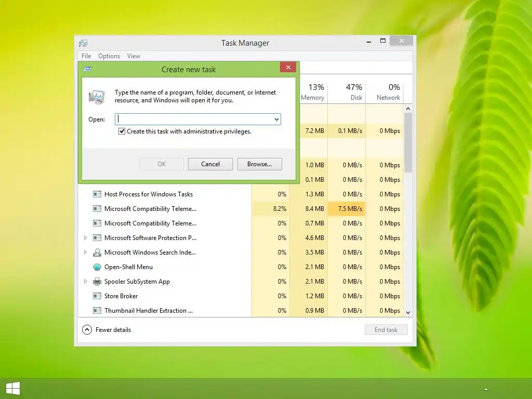532x399 pixels.
Task: Click icon beside 8.2% Microsoft Compatibility Telemetry row
Action: (x=97, y=209)
